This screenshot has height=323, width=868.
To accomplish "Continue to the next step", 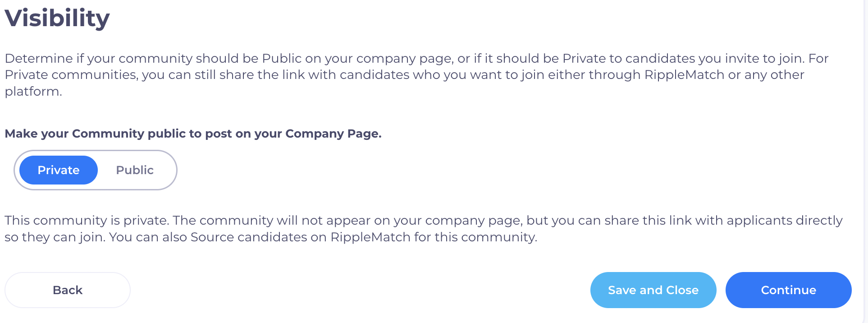I will tap(788, 290).
